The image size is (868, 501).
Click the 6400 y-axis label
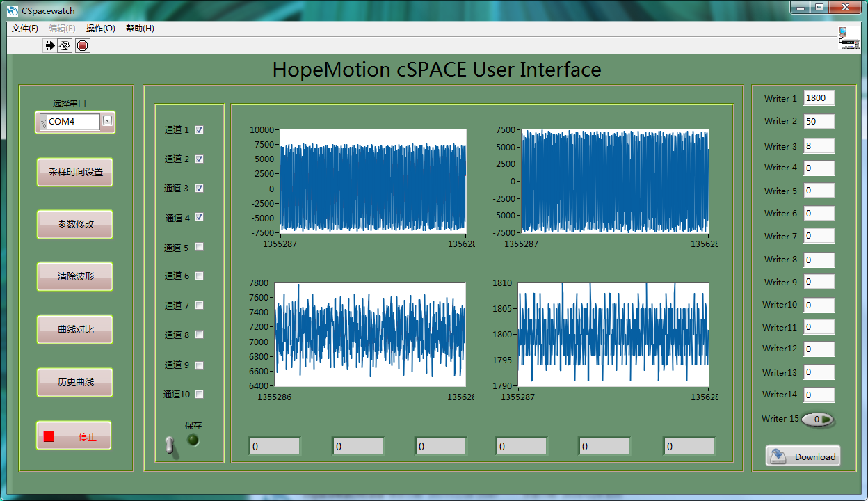[258, 385]
